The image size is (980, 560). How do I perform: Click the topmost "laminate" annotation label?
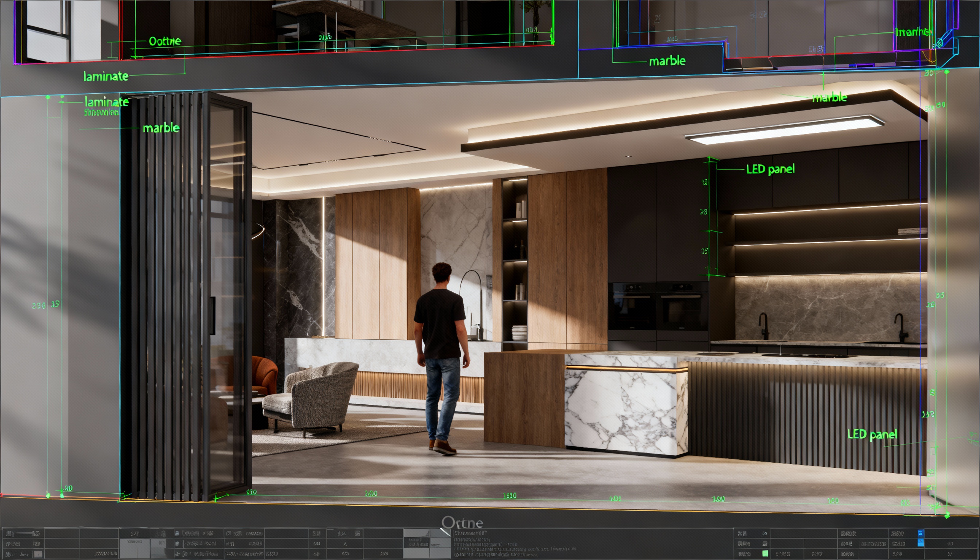click(106, 76)
